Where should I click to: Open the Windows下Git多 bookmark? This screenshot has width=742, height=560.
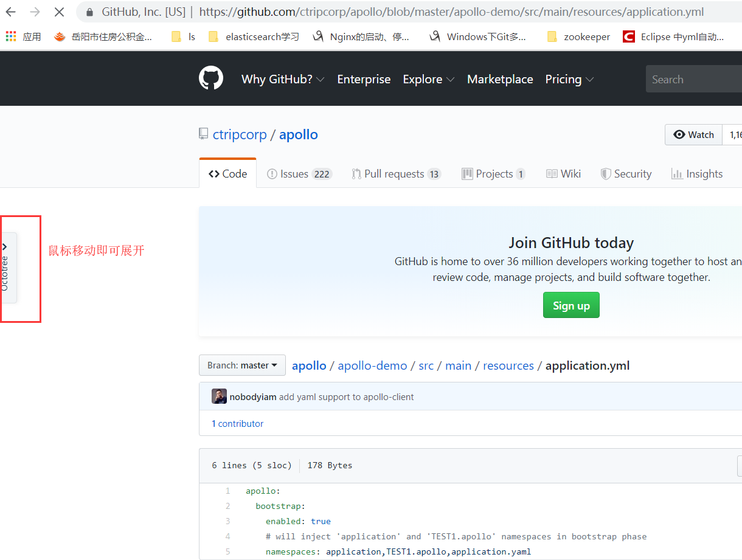click(477, 36)
